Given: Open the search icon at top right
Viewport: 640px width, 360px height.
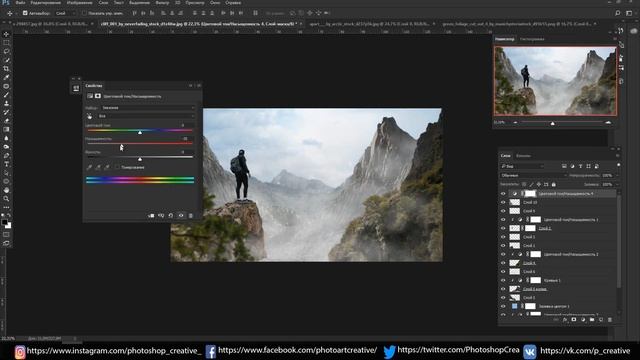Looking at the screenshot, I should pos(618,13).
